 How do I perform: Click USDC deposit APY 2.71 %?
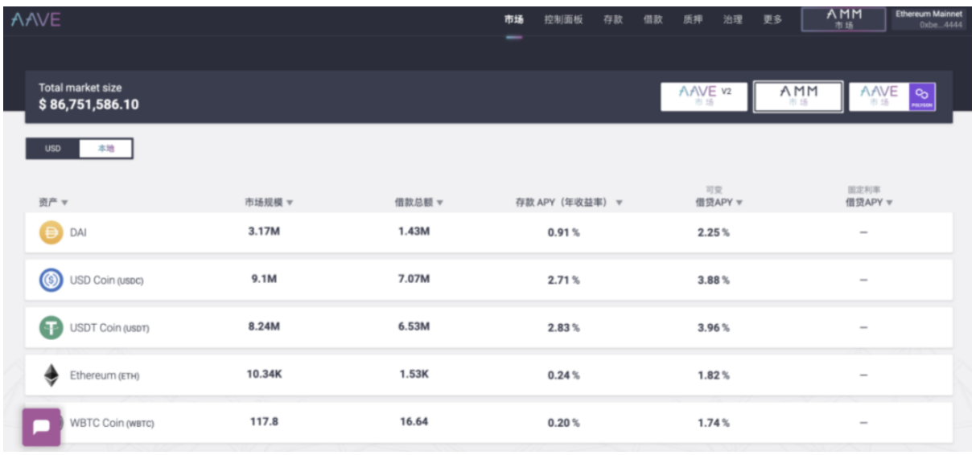564,280
